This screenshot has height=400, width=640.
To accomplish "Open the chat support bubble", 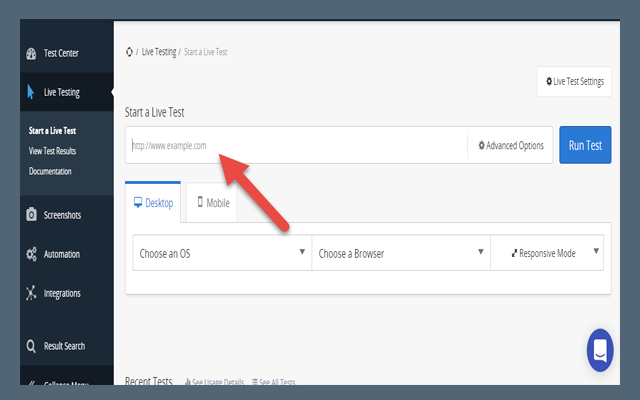I will tap(600, 350).
